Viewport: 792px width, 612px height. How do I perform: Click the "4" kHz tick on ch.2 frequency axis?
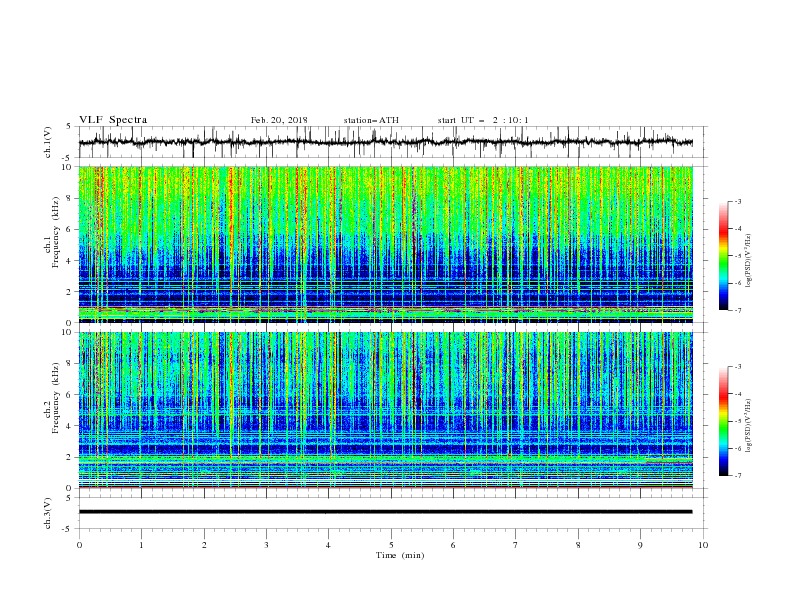point(71,426)
